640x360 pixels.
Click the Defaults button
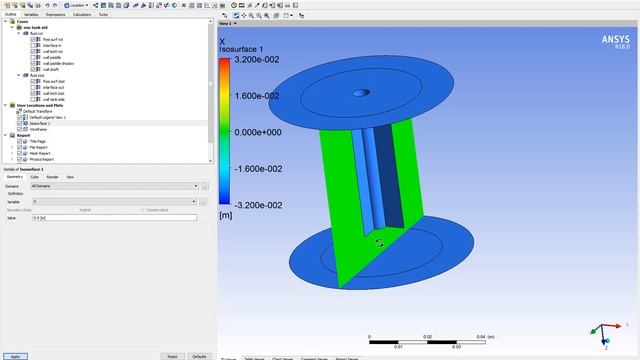pos(199,356)
